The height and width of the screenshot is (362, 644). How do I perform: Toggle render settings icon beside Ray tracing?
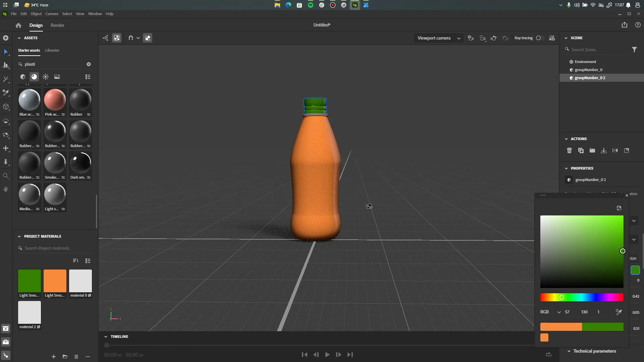[552, 38]
